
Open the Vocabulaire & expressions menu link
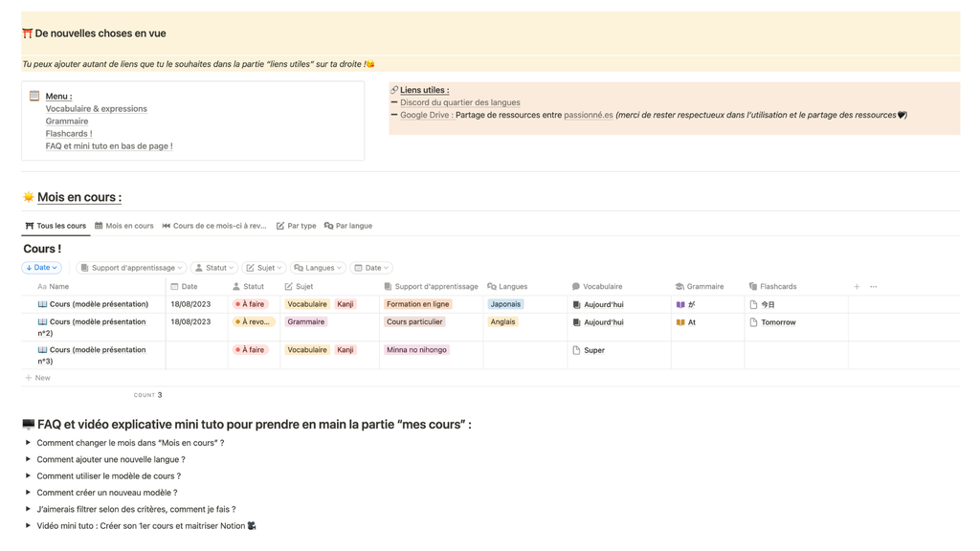coord(97,109)
